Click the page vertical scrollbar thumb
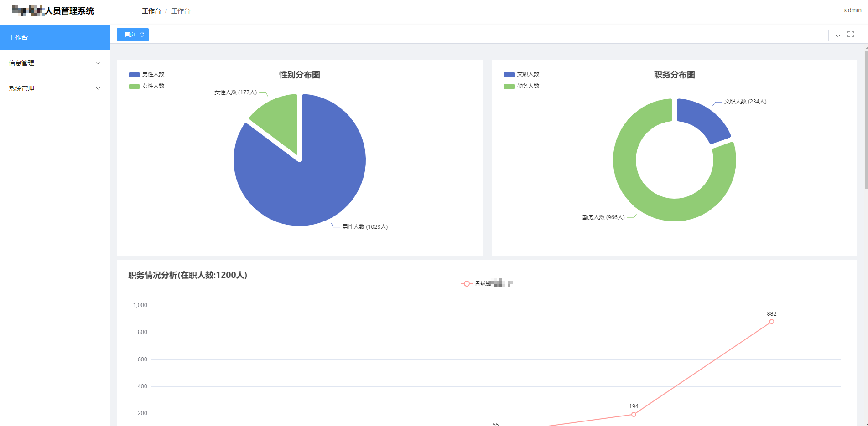This screenshot has width=868, height=426. (866, 119)
